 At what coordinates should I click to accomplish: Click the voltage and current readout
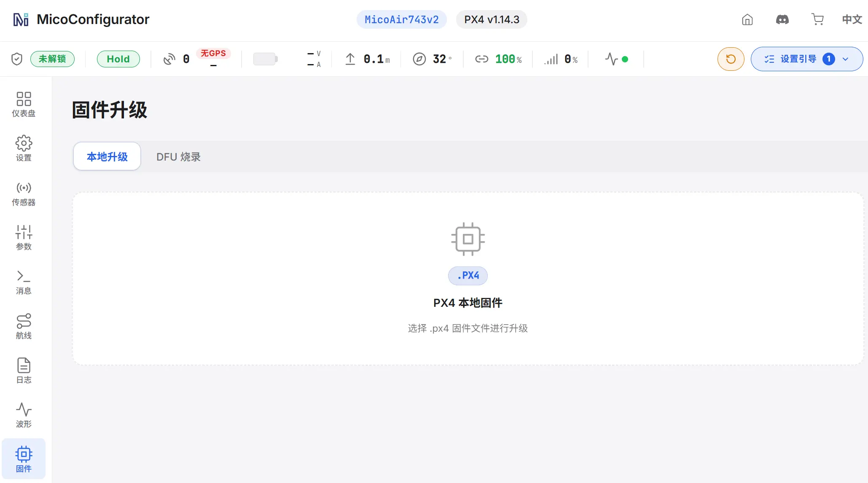(314, 59)
